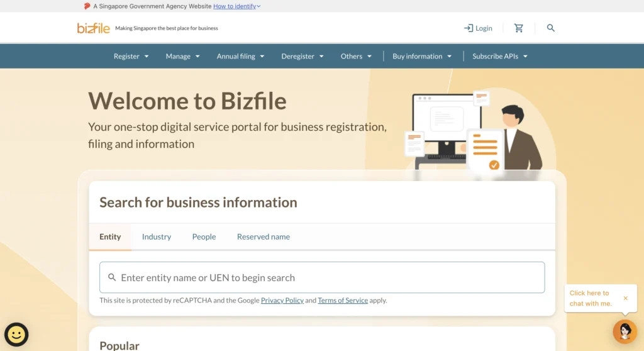The width and height of the screenshot is (644, 351).
Task: Open the Buy information dropdown
Action: point(422,57)
